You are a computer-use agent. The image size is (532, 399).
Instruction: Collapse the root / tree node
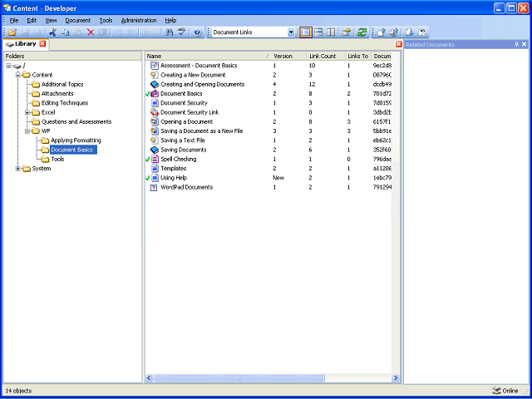pyautogui.click(x=8, y=66)
